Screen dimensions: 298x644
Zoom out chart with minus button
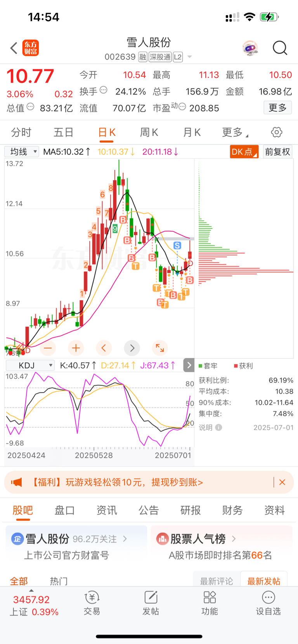click(x=48, y=348)
